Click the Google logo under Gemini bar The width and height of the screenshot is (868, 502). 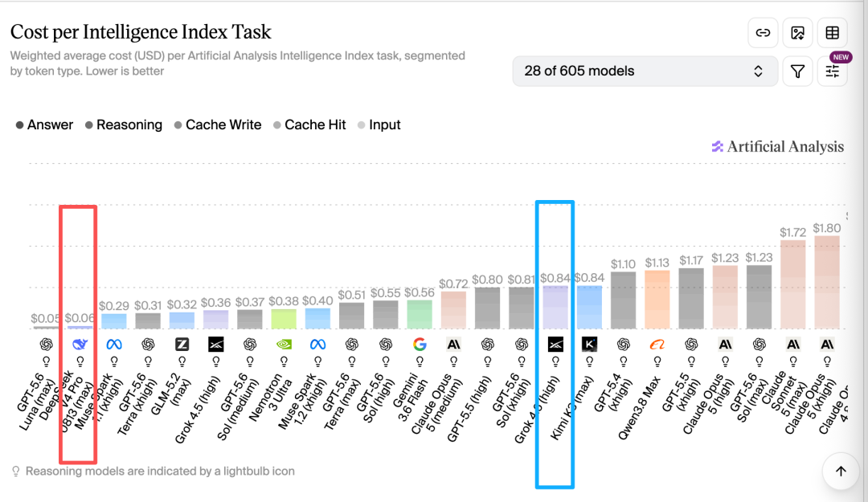coord(420,345)
